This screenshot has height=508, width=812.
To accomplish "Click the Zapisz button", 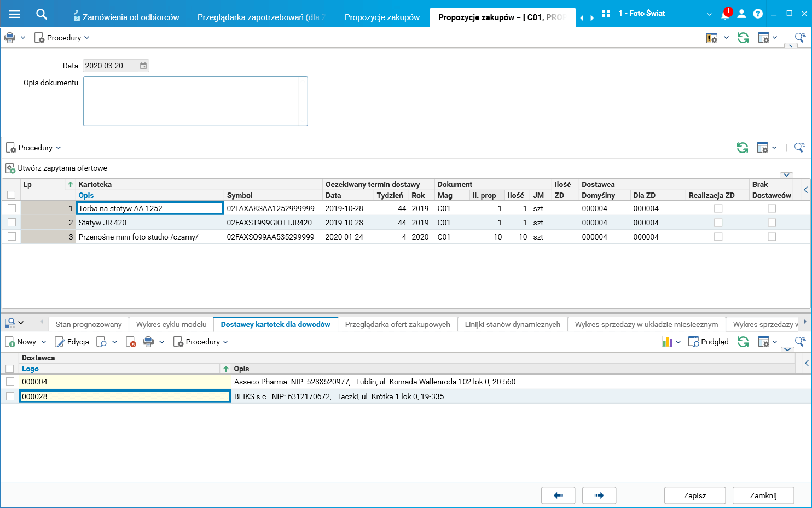I will (694, 495).
